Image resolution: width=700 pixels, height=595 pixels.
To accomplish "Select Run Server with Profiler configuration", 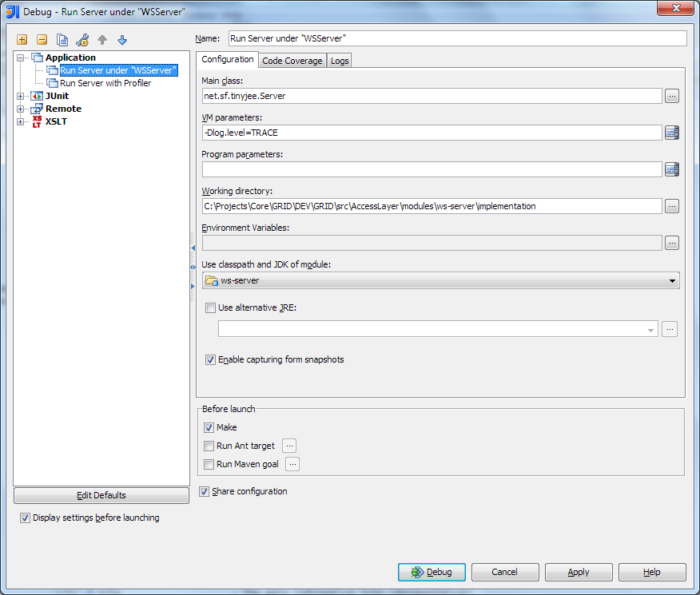I will click(105, 83).
